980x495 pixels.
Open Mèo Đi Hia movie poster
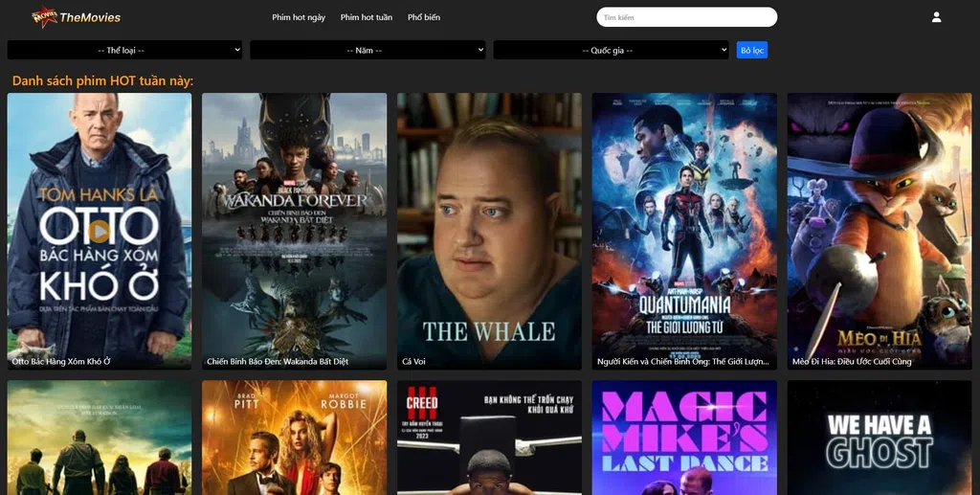(x=880, y=232)
